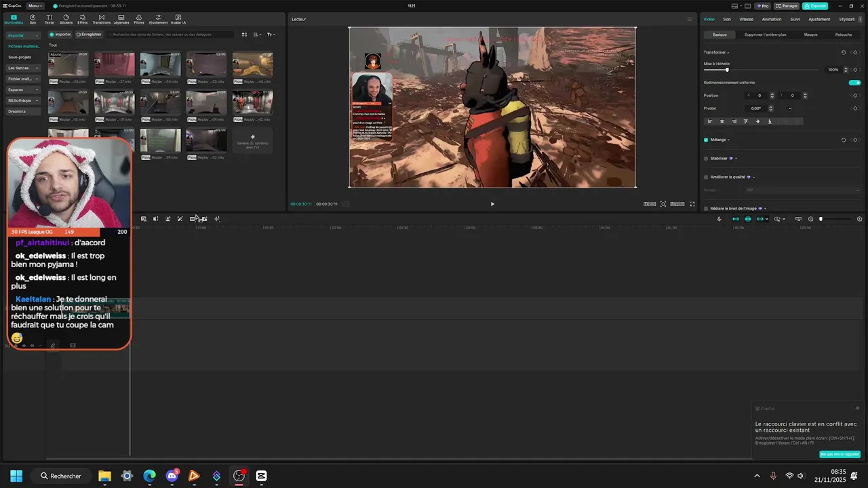Switch to the Animation tab
This screenshot has height=488, width=868.
click(x=772, y=19)
